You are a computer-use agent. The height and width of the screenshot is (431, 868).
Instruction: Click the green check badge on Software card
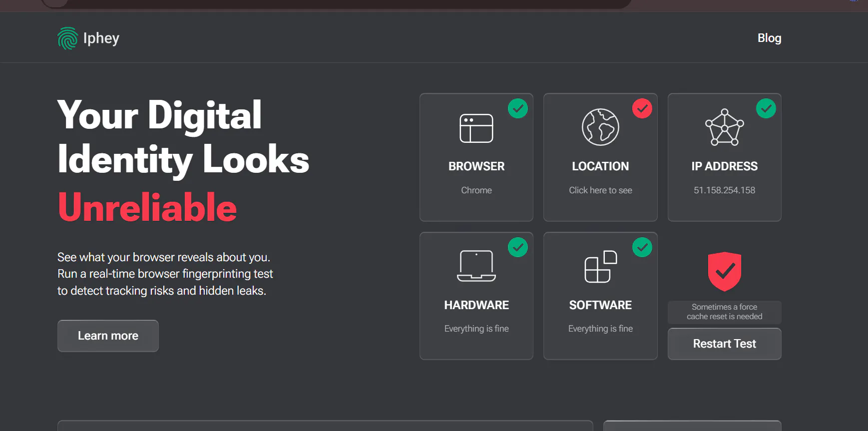point(642,247)
